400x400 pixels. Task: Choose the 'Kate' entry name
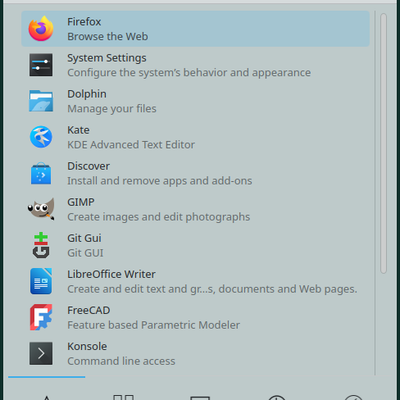[x=78, y=130]
